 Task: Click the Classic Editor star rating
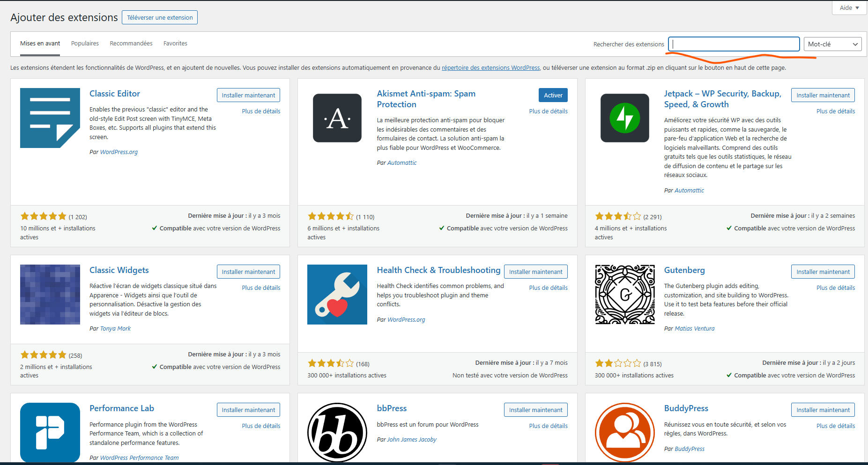pyautogui.click(x=43, y=216)
